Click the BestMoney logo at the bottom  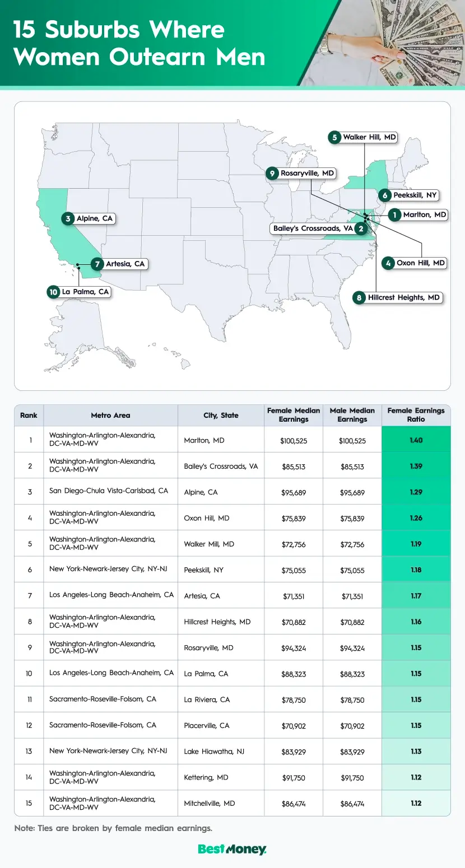[232, 849]
